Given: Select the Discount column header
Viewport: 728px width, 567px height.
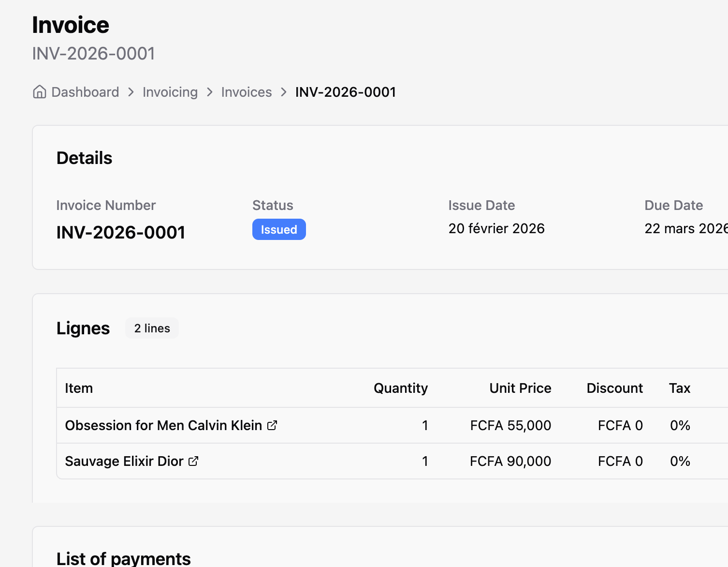Looking at the screenshot, I should click(x=615, y=388).
